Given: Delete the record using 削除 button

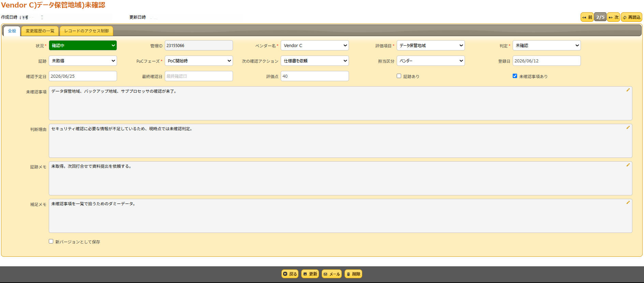Looking at the screenshot, I should tap(353, 274).
